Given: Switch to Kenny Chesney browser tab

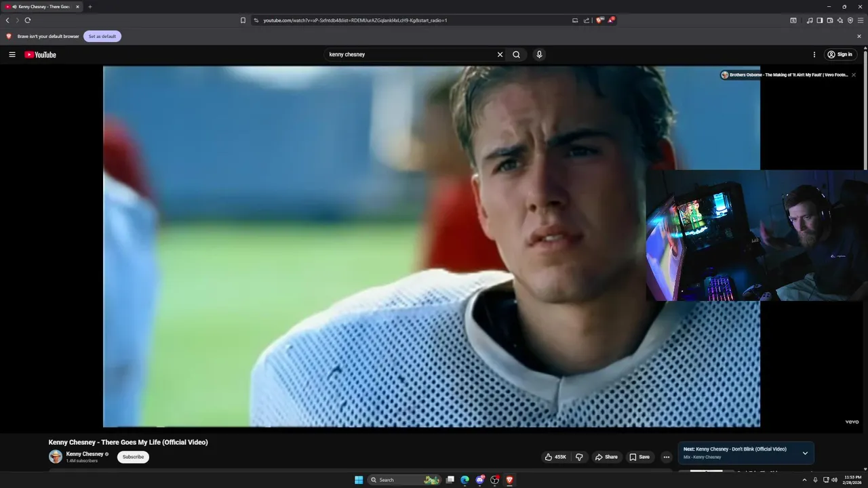Looking at the screenshot, I should click(42, 7).
